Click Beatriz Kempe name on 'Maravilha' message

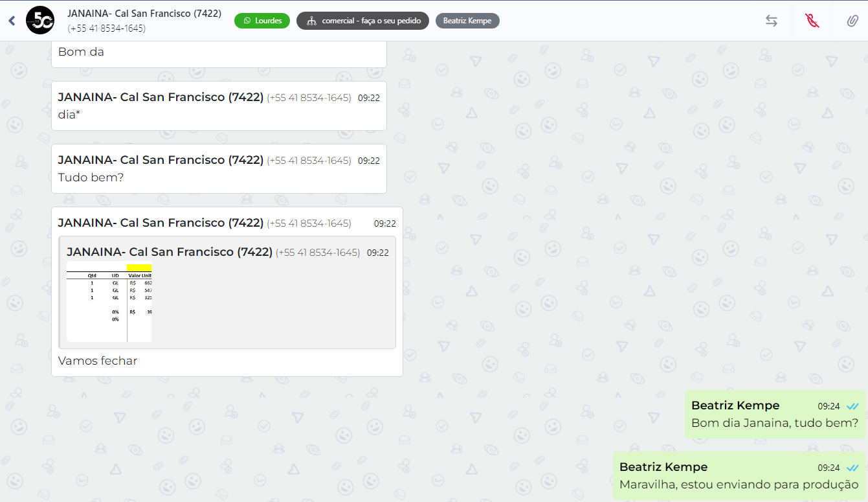point(663,467)
